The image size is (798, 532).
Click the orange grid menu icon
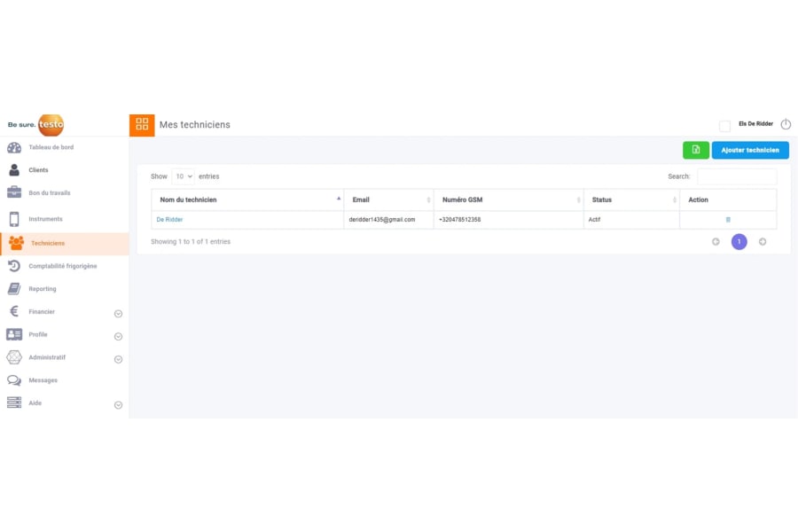142,125
